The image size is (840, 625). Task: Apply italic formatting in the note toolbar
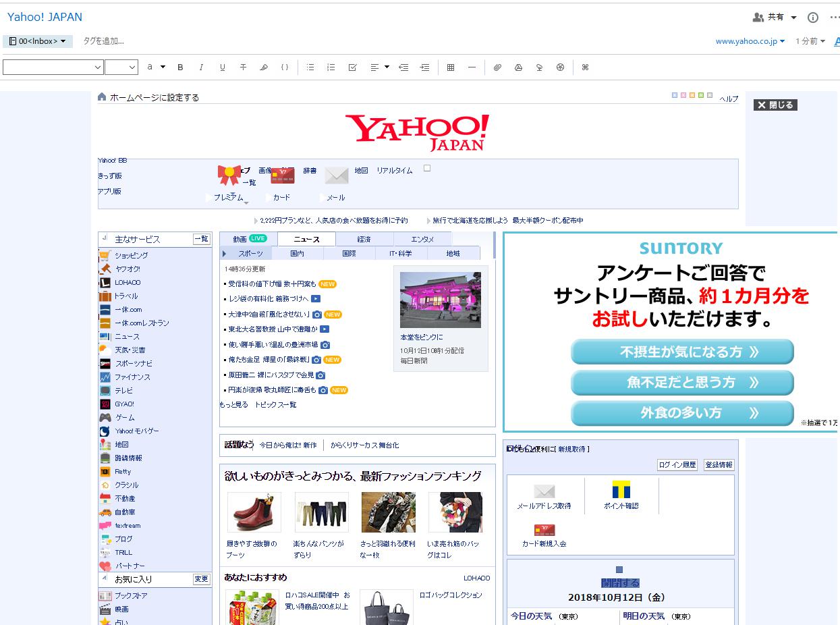click(x=201, y=67)
